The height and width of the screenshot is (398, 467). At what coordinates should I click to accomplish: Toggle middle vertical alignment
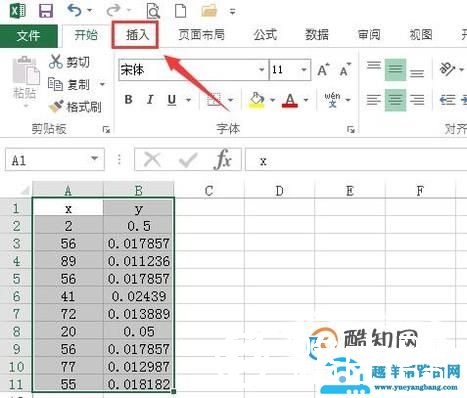click(395, 70)
